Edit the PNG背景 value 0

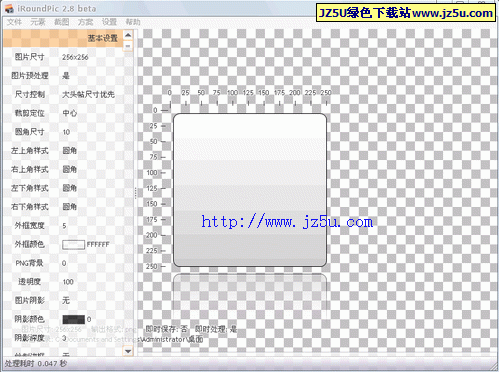pos(64,263)
